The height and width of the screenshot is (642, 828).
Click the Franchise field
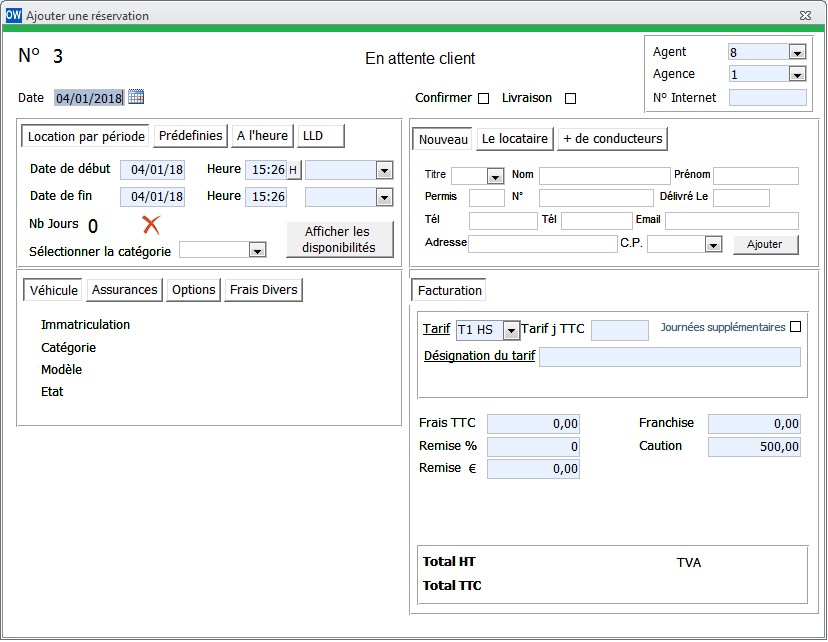pos(754,423)
